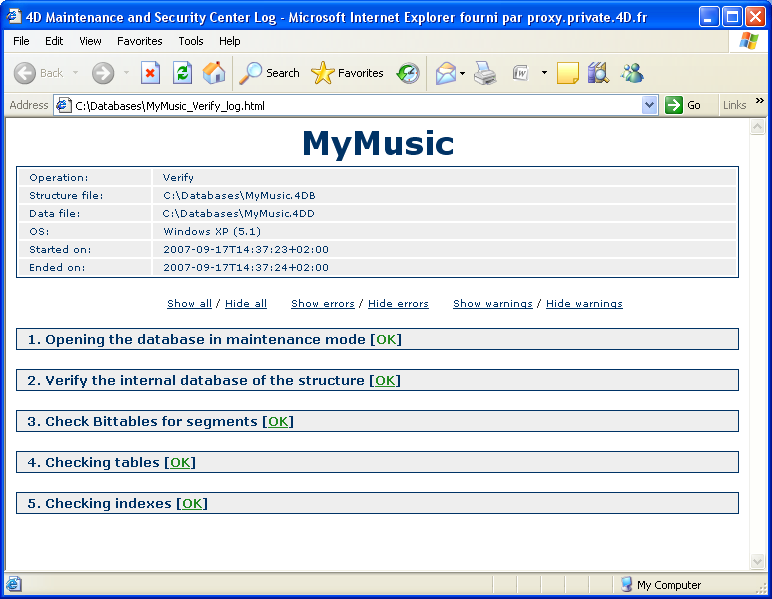Launch the Messenger icon in the toolbar
Viewport: 772px width, 599px height.
point(631,73)
